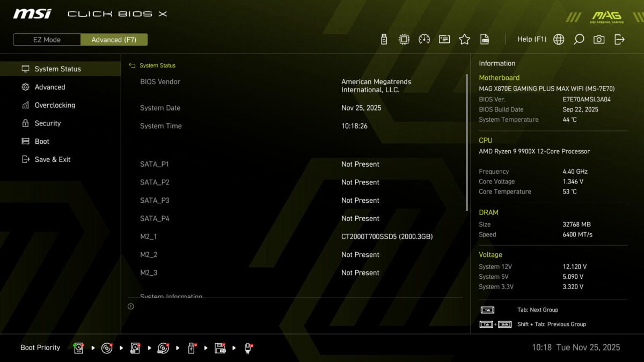Select the Advanced (F7) tab
The image size is (644, 362).
[114, 39]
